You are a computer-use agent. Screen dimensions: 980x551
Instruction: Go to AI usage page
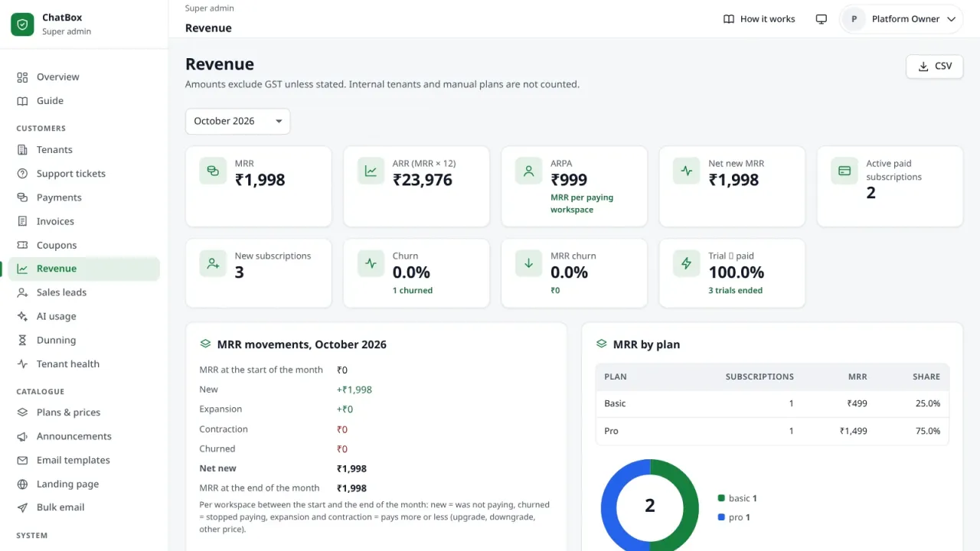(83, 316)
